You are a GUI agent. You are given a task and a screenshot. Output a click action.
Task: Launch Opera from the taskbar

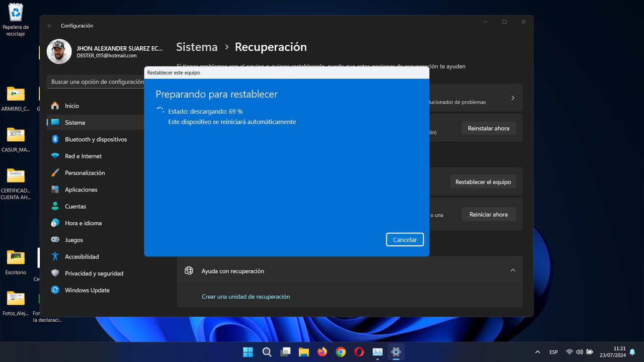(359, 352)
